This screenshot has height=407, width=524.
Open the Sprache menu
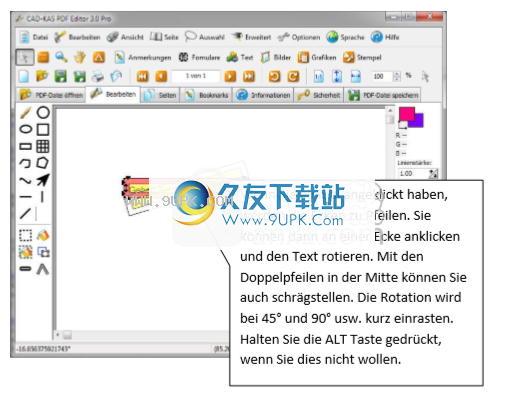pyautogui.click(x=345, y=37)
